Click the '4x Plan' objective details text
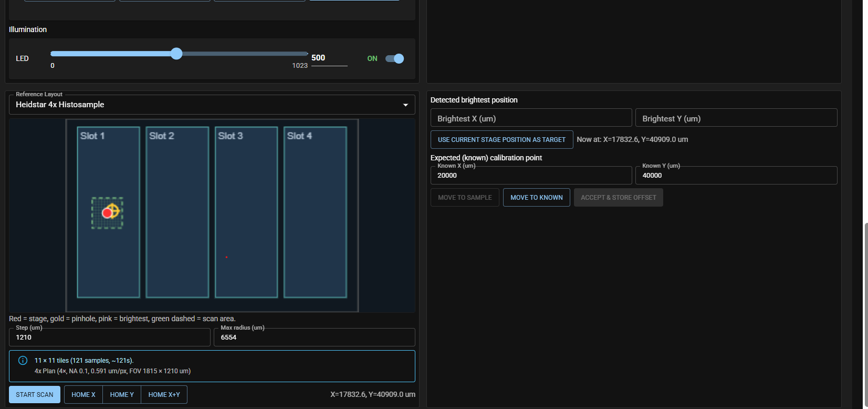Screen dimensions: 868x409 pos(112,371)
